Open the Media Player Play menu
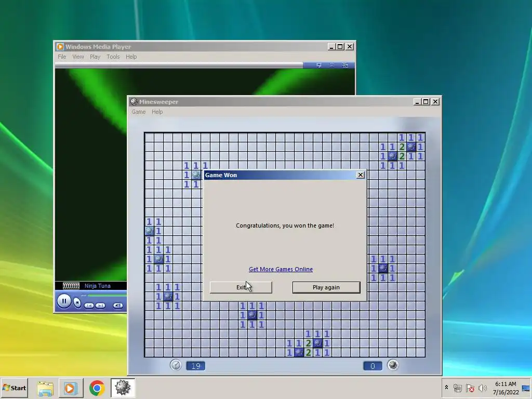Viewport: 532px width, 399px height. coord(95,57)
